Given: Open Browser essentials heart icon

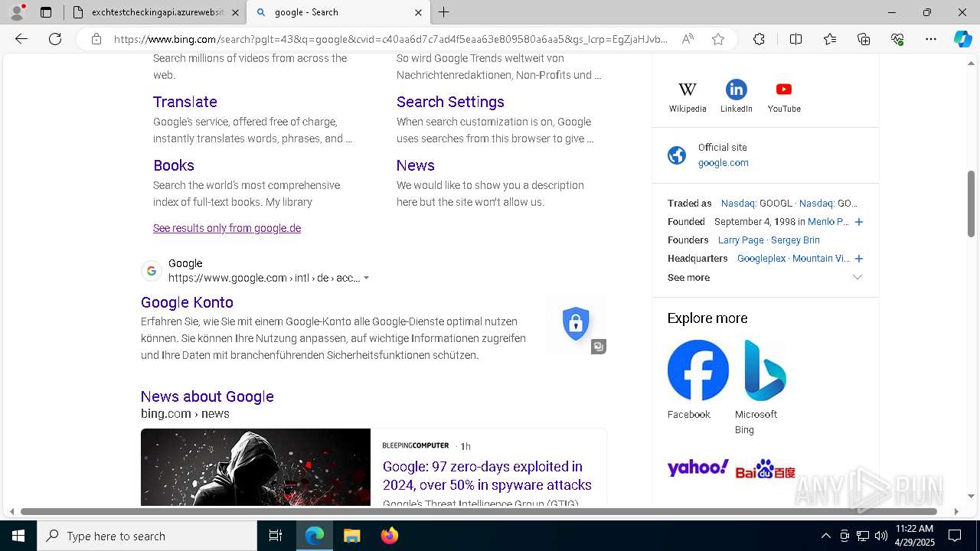Looking at the screenshot, I should pos(897,39).
